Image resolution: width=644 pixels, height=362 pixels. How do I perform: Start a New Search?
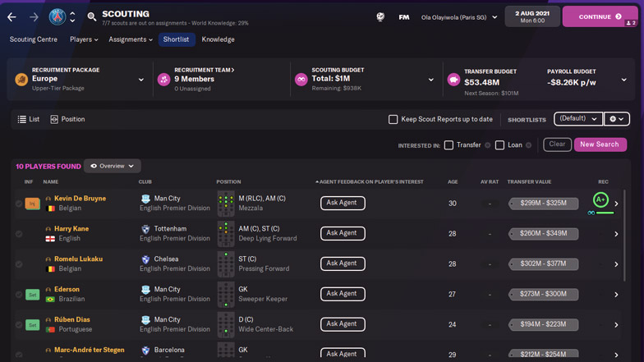(600, 144)
